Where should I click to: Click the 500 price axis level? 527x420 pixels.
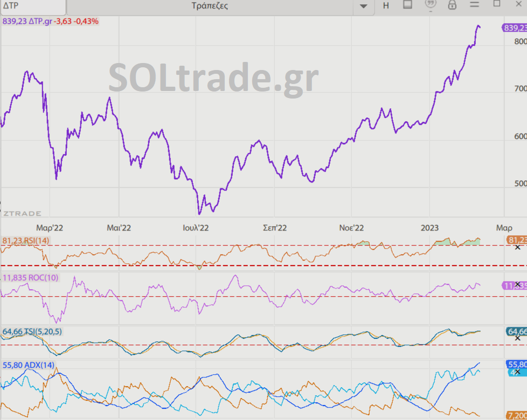(x=521, y=184)
